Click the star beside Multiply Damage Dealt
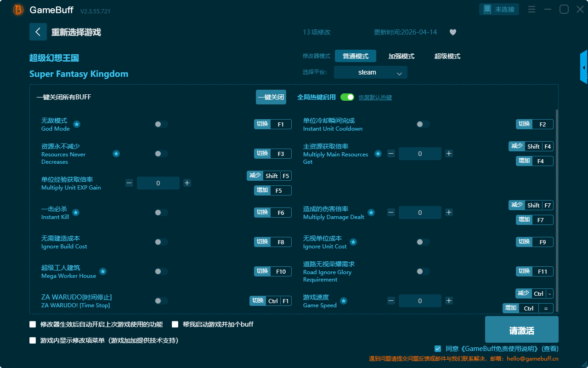This screenshot has width=588, height=368. point(371,213)
